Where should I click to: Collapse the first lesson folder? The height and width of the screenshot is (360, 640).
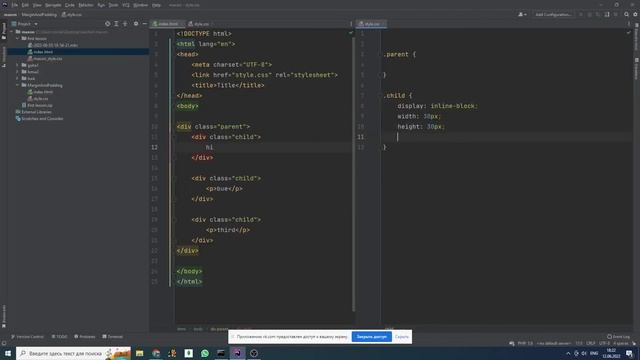coord(18,38)
